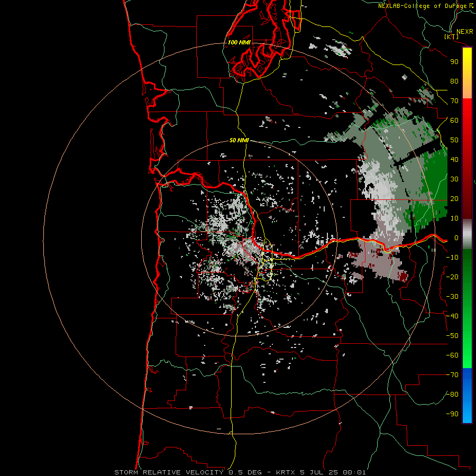Click the 40 value on the velocity scale

click(454, 160)
